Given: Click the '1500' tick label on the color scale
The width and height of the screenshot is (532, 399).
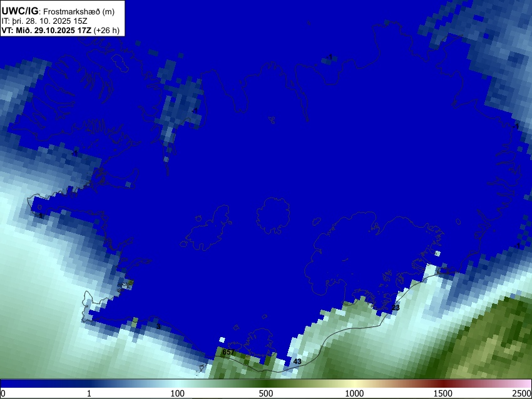Looking at the screenshot, I should click(x=442, y=393).
